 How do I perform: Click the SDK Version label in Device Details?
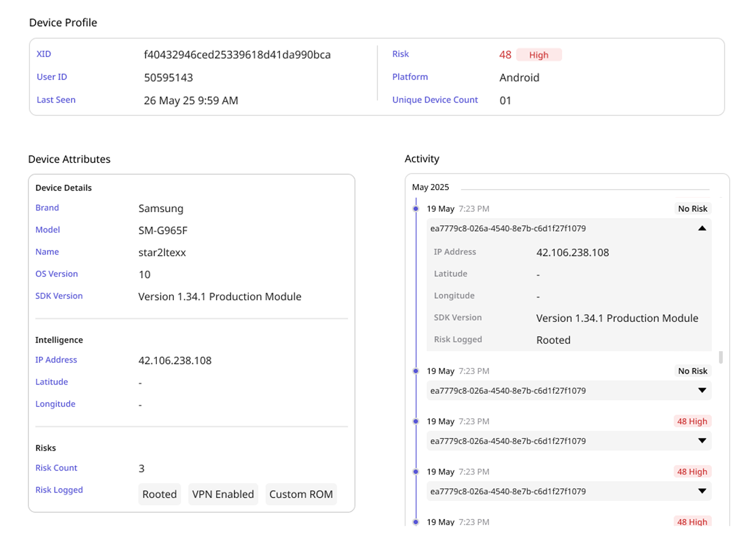59,296
